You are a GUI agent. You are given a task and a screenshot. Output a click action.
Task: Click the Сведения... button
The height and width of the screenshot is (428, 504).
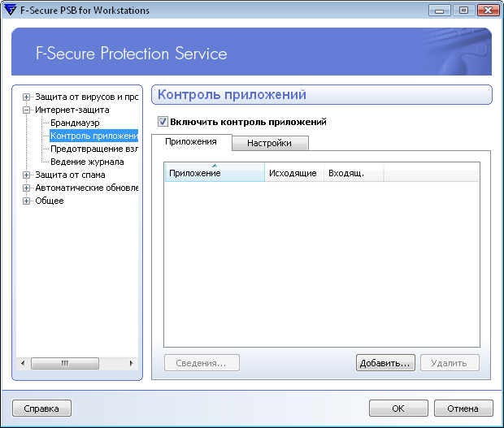tap(202, 363)
